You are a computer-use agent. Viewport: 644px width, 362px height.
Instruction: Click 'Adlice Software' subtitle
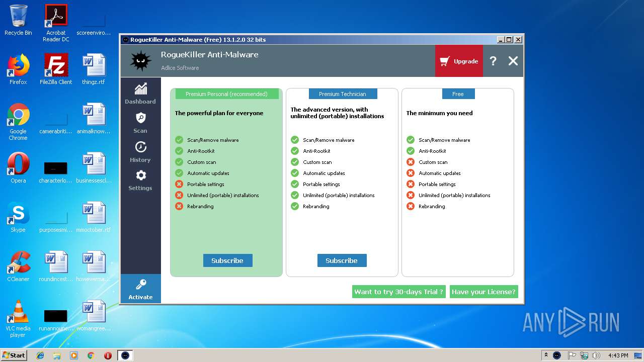click(180, 68)
